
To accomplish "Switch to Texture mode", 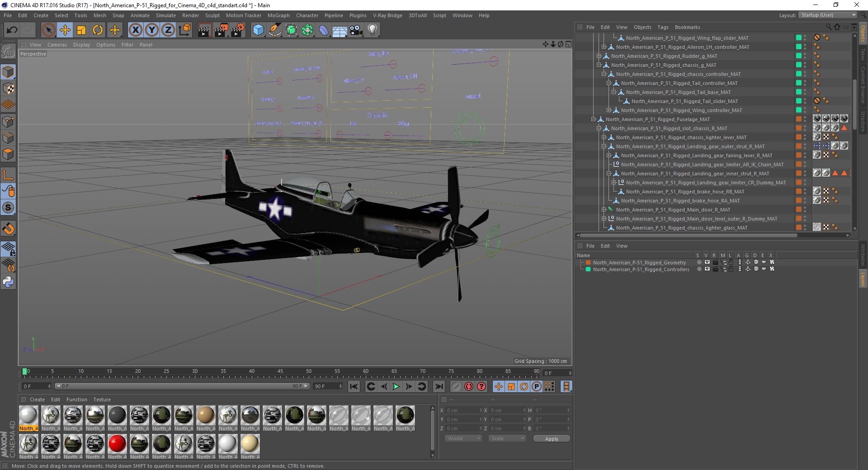I will pyautogui.click(x=8, y=88).
